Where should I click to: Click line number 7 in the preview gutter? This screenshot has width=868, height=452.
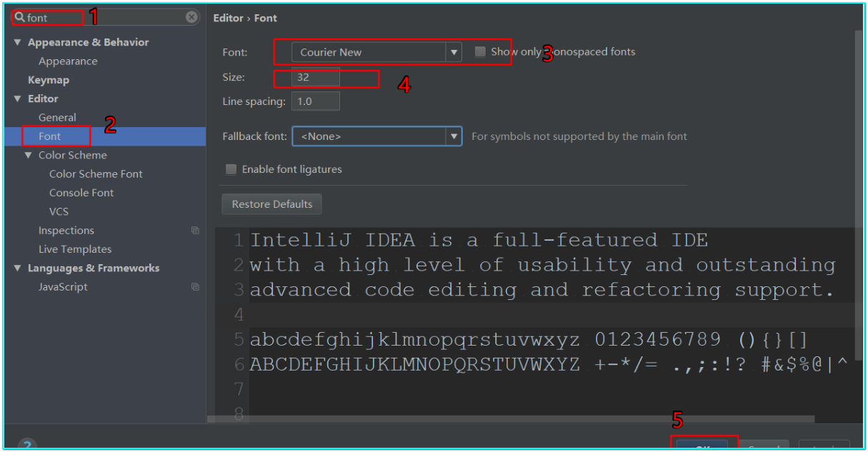[239, 390]
